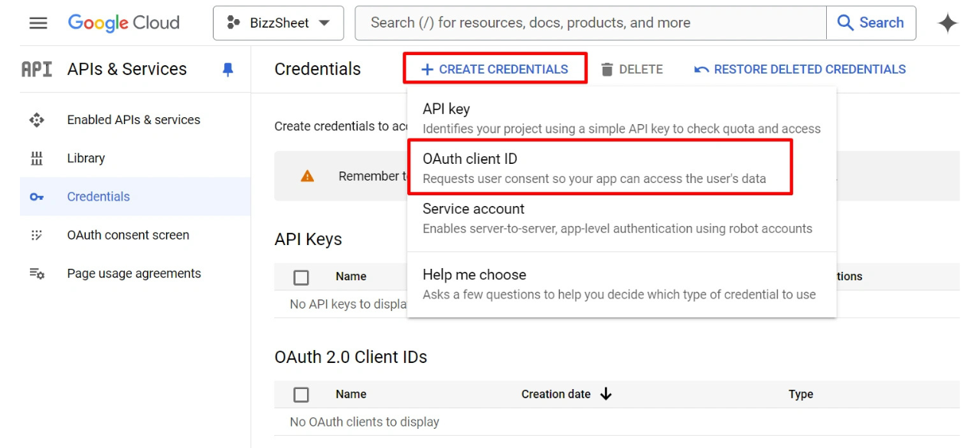Click Restore Deleted Credentials
980x448 pixels.
pos(800,69)
